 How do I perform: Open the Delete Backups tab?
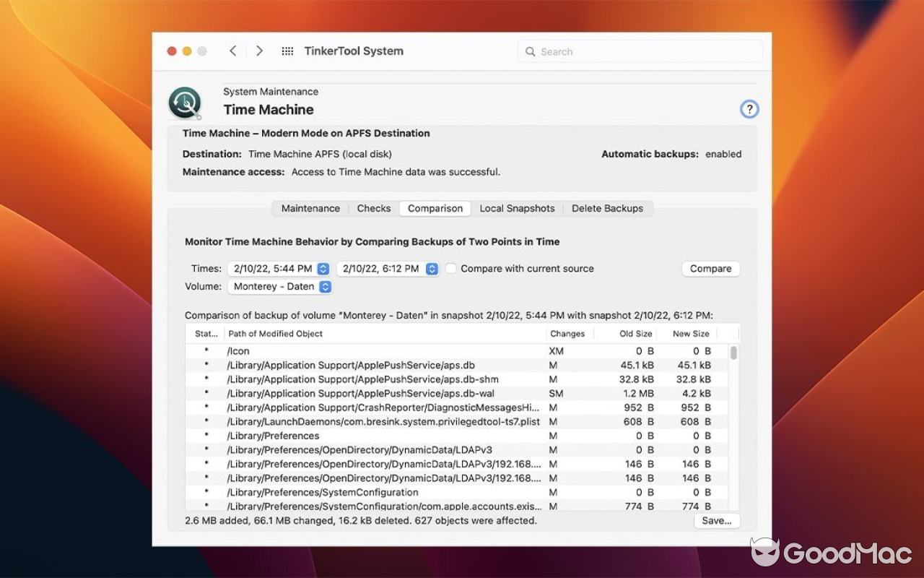click(608, 208)
